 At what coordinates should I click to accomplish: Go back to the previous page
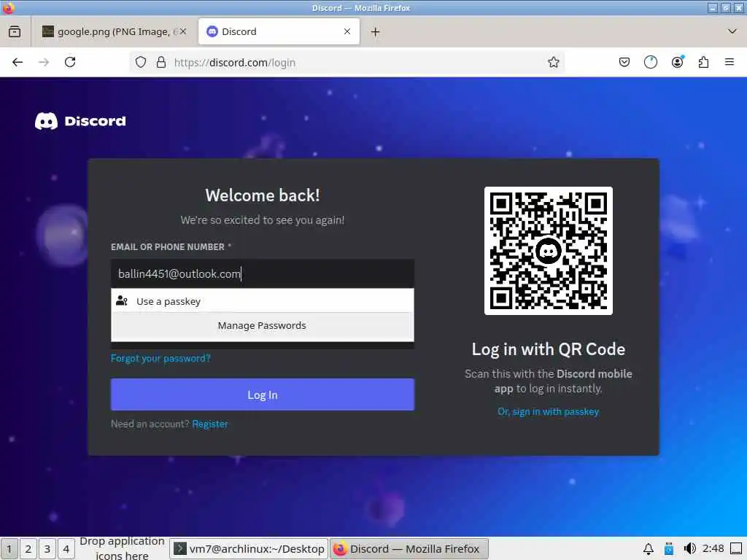(18, 63)
